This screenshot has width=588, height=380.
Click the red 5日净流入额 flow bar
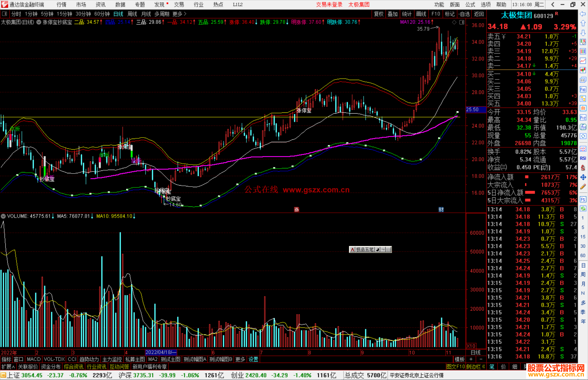(x=530, y=193)
